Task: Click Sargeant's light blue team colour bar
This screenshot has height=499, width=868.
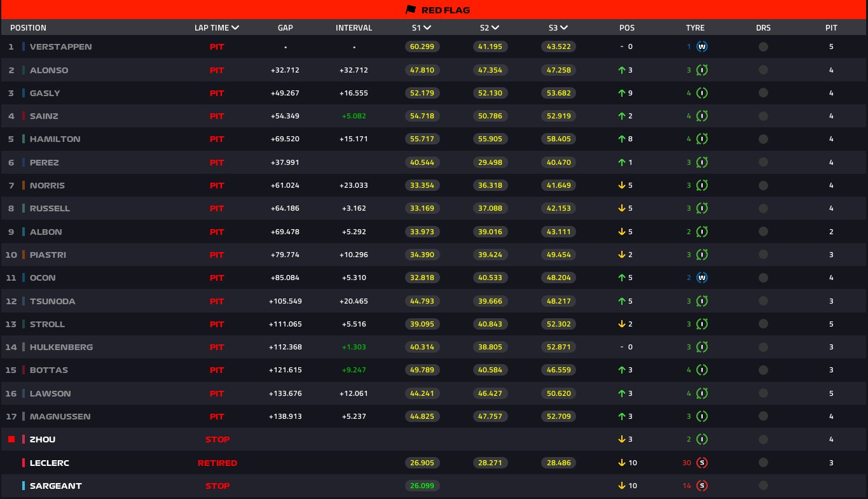Action: tap(24, 486)
